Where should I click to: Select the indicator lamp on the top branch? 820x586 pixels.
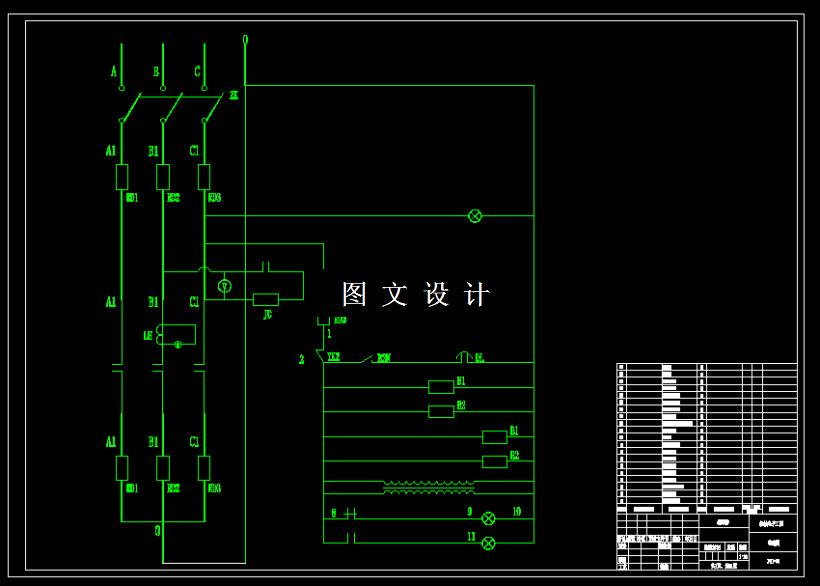[475, 216]
